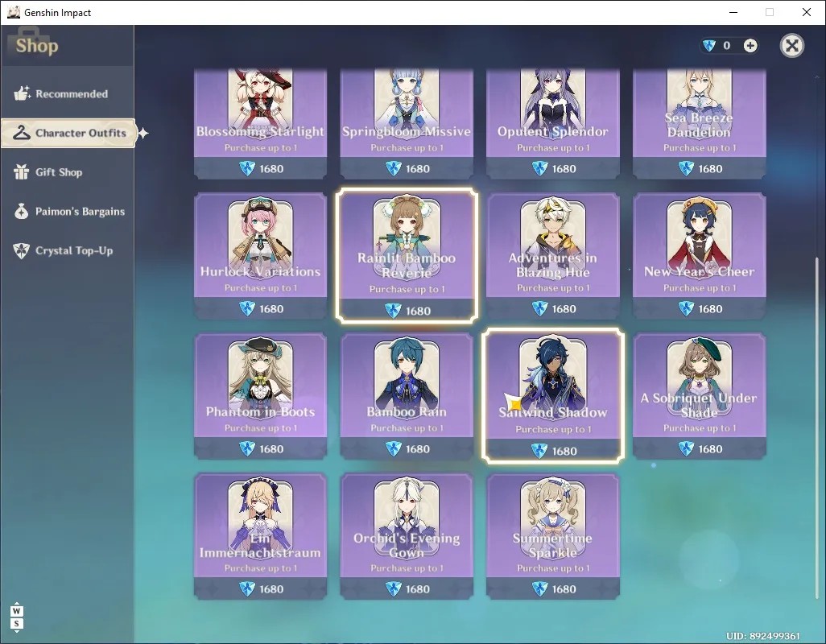
Task: Select the Bamboo Rain outfit card
Action: coord(406,395)
